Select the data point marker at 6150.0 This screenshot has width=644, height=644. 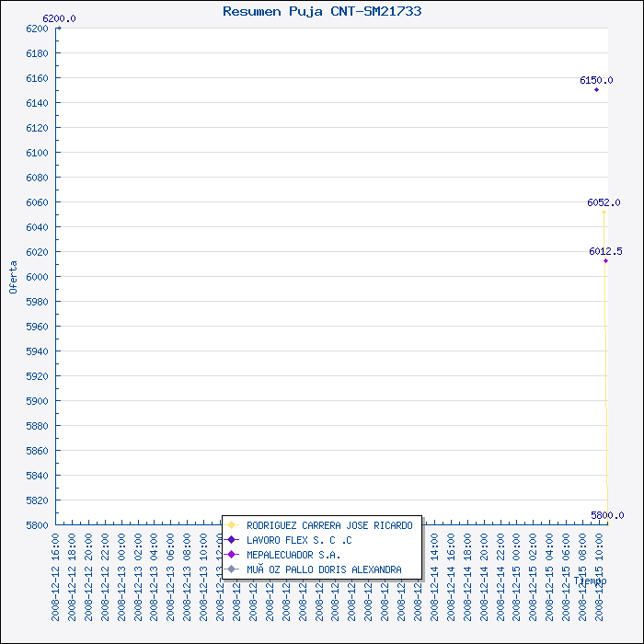tap(596, 89)
